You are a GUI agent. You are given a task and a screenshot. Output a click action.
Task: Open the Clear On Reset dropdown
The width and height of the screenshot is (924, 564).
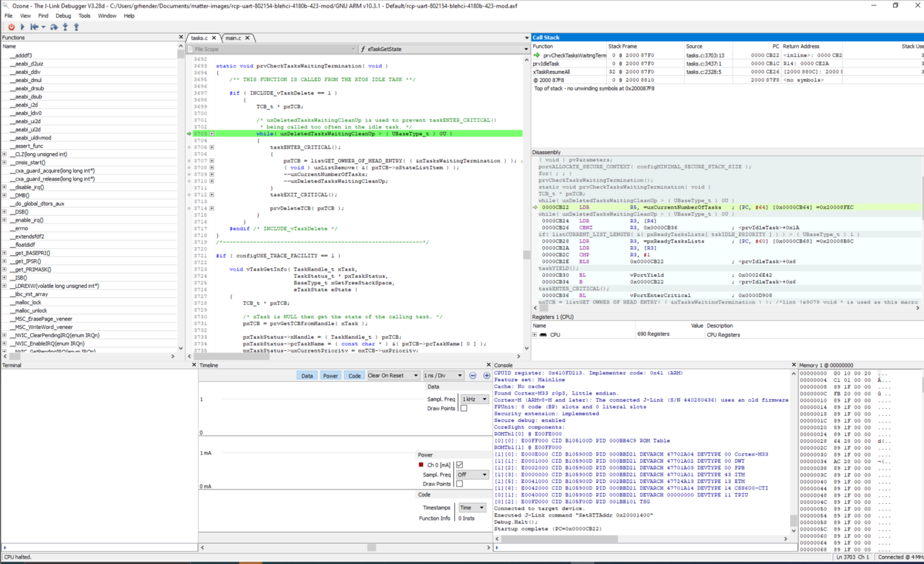pos(393,375)
